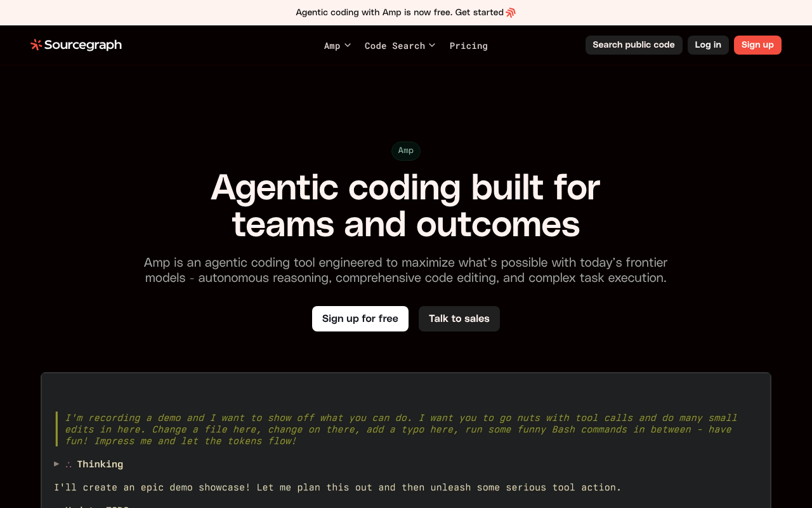This screenshot has height=508, width=812.
Task: Go to the Pricing page
Action: coord(468,46)
